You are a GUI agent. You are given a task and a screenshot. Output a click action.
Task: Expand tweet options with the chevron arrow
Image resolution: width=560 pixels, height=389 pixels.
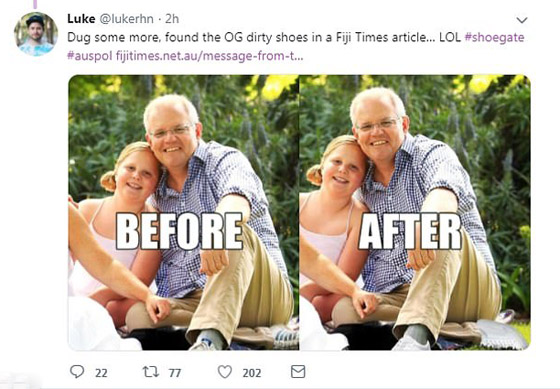tap(522, 20)
